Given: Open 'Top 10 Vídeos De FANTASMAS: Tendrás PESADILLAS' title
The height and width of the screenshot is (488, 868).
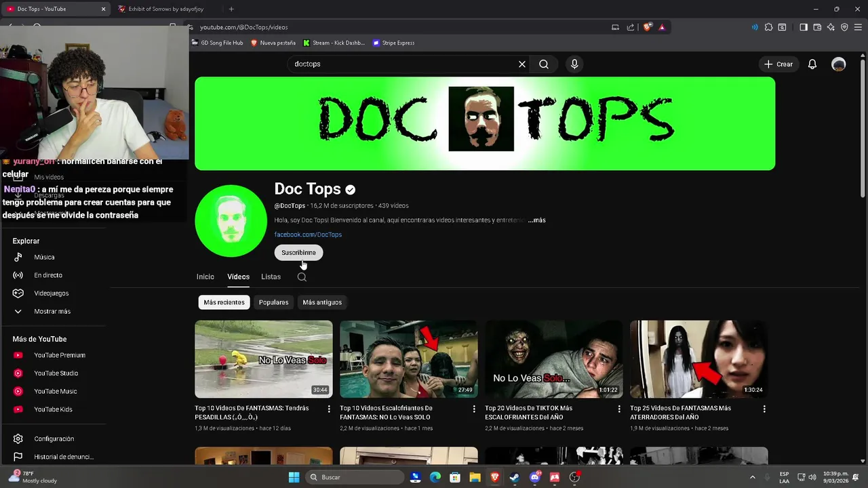Looking at the screenshot, I should point(252,413).
